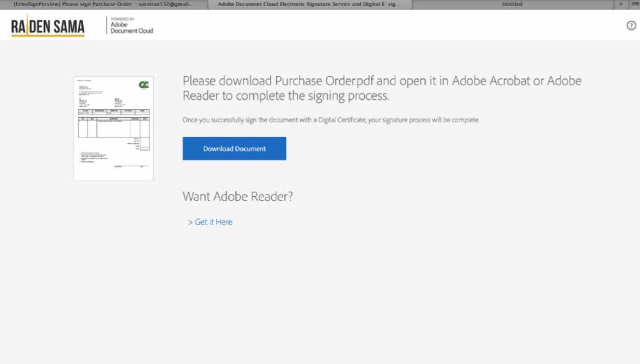Open a new tab with plus icon

click(x=621, y=4)
